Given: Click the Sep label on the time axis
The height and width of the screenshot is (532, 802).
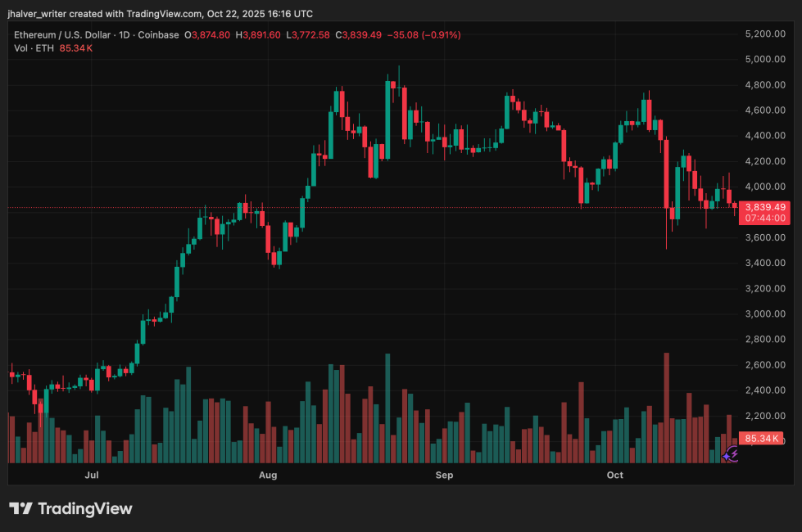Looking at the screenshot, I should [443, 475].
